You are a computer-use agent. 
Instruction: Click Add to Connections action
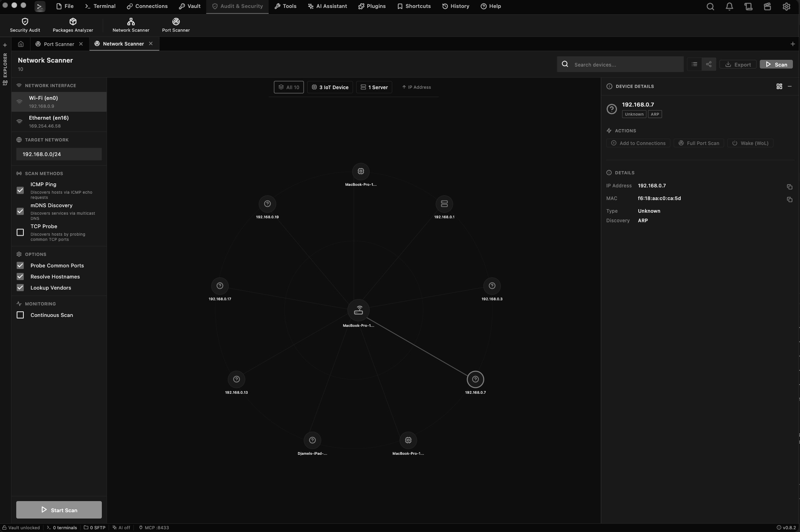638,143
